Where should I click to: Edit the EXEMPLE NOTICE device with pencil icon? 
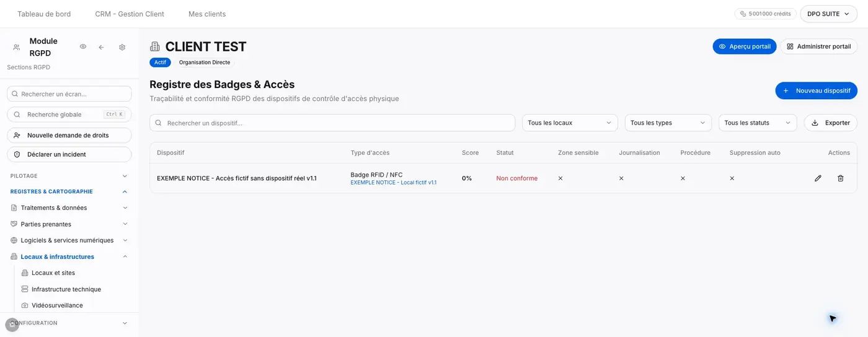pyautogui.click(x=818, y=178)
